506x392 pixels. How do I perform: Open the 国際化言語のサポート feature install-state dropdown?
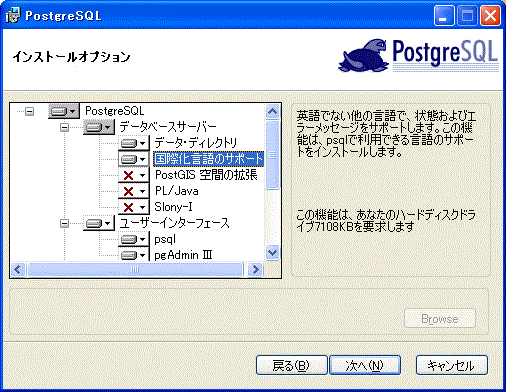(133, 159)
